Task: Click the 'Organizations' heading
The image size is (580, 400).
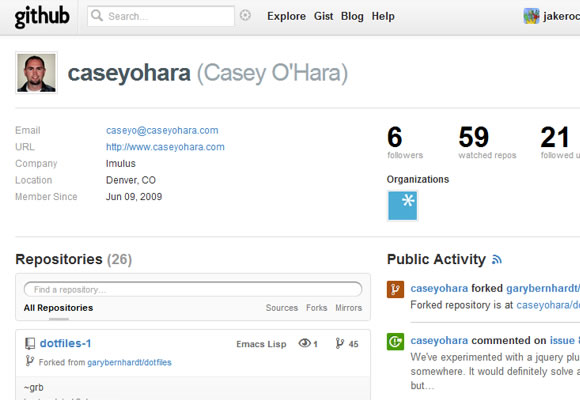Action: click(418, 179)
